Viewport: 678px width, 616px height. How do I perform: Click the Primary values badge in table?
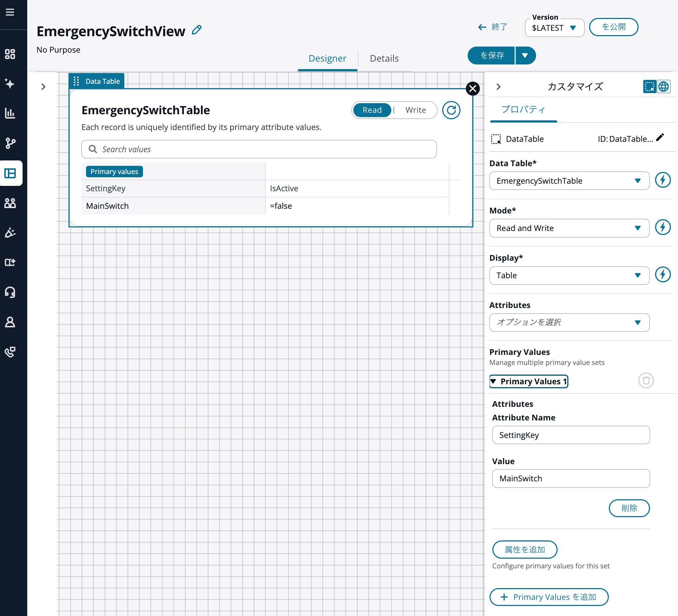[x=114, y=172]
